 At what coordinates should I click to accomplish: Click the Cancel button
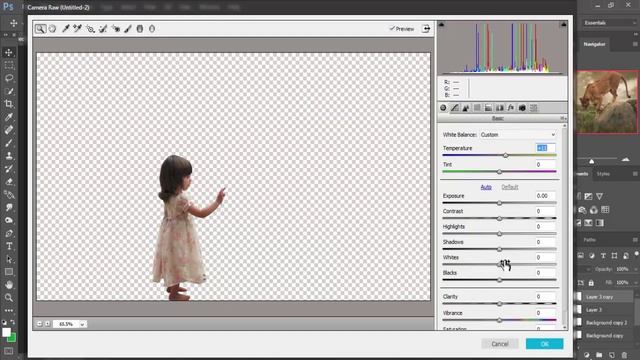click(x=500, y=344)
